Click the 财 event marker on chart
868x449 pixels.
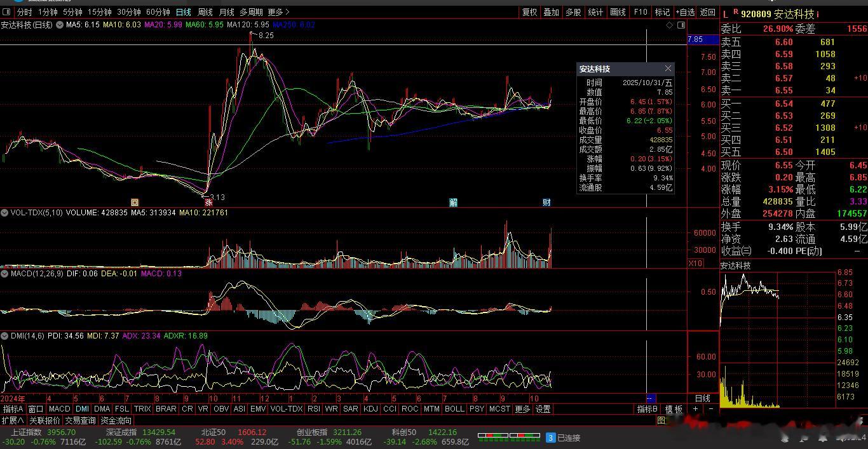tap(546, 202)
